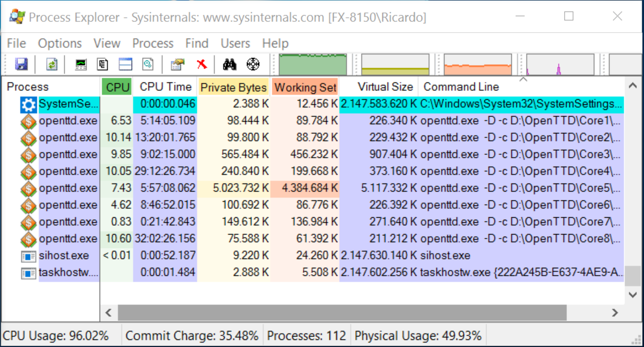Click the vertical scrollbar up arrow
The image size is (644, 347).
pyautogui.click(x=633, y=86)
